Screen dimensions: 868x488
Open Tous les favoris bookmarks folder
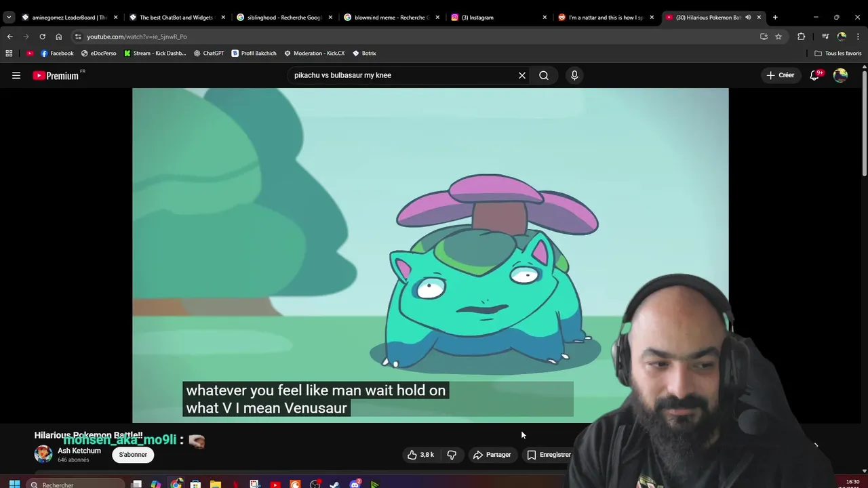(837, 53)
